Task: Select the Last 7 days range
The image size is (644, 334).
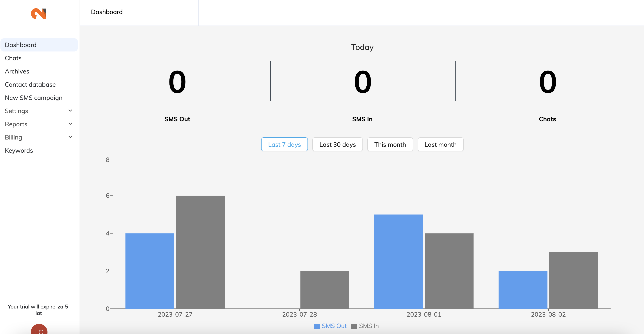Action: (284, 144)
